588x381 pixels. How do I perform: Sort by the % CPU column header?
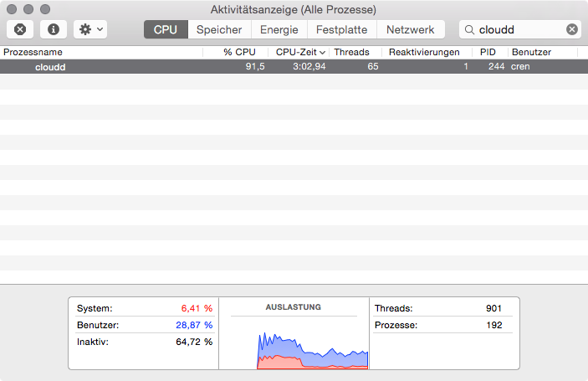tap(238, 52)
